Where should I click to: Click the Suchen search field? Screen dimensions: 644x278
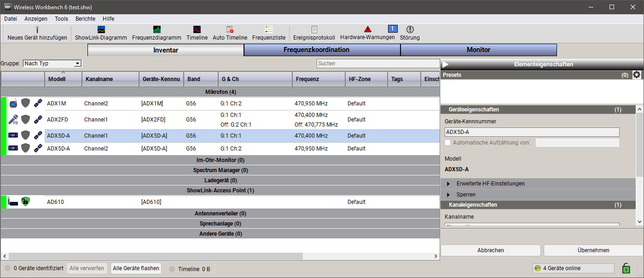(x=377, y=64)
